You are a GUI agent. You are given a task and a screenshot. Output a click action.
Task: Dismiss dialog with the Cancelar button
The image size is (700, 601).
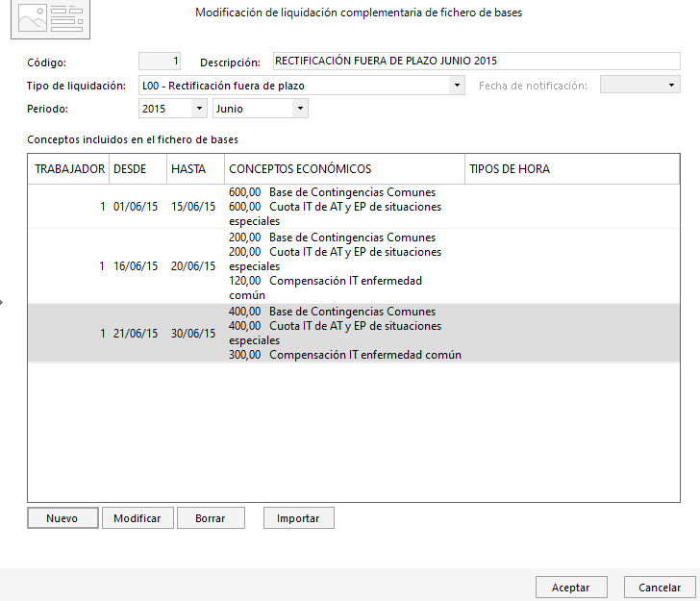tap(660, 588)
